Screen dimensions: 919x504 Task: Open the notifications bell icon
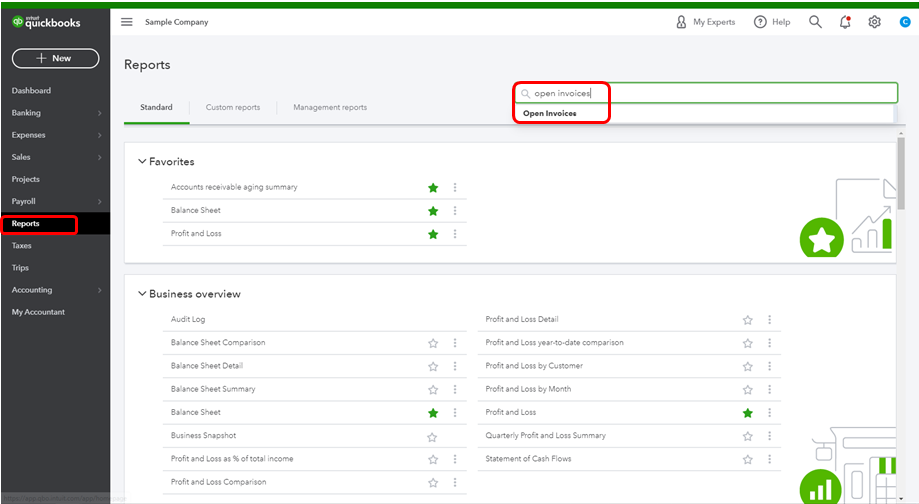[845, 22]
